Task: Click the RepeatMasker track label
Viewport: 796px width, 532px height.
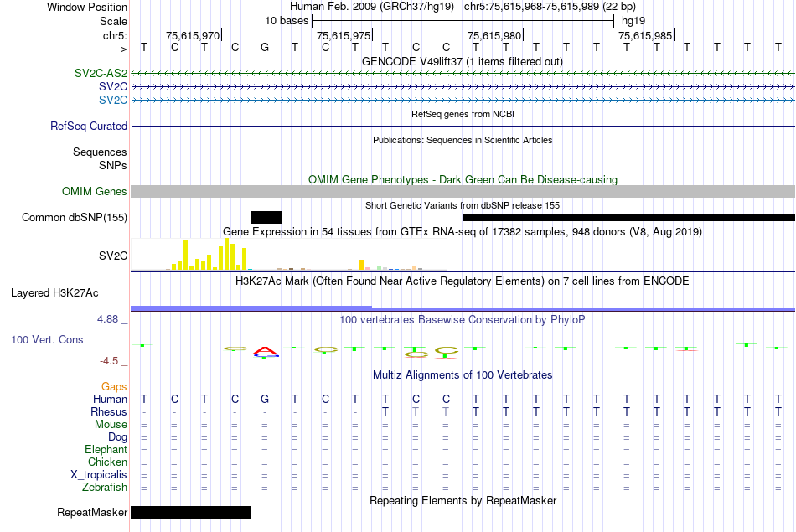Action: (x=92, y=512)
